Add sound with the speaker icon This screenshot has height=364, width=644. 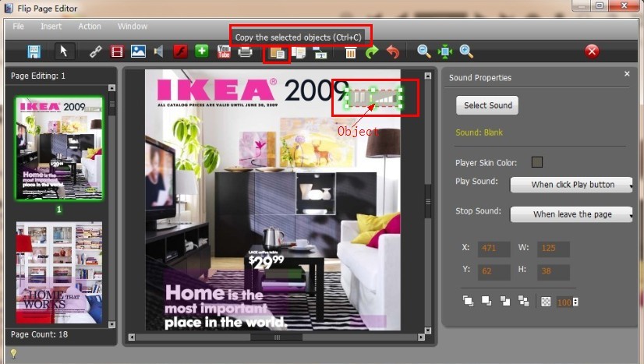coord(159,51)
